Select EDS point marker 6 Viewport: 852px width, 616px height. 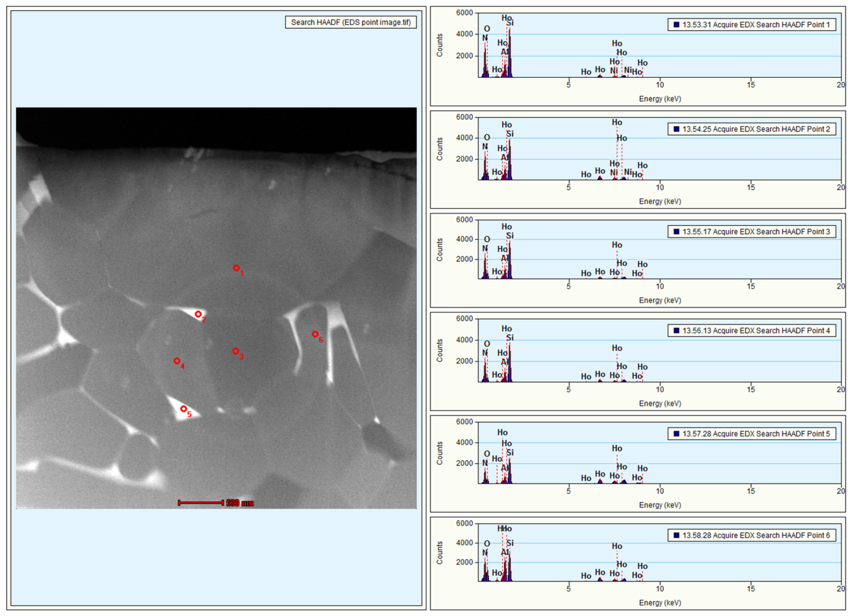click(315, 334)
